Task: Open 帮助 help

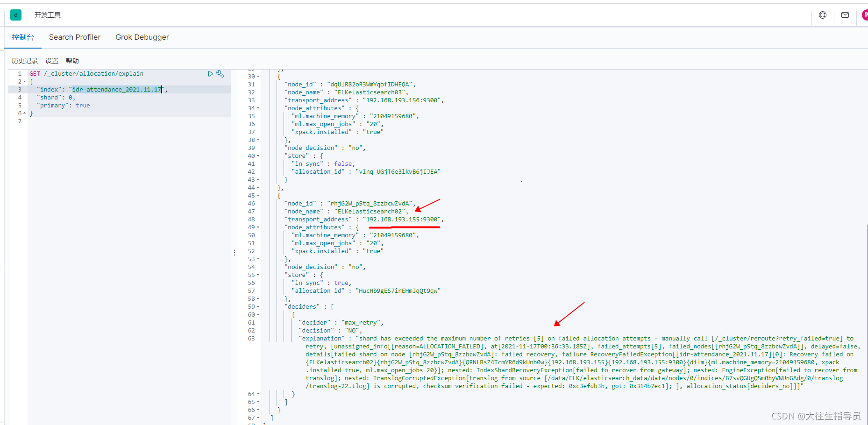Action: pyautogui.click(x=72, y=61)
